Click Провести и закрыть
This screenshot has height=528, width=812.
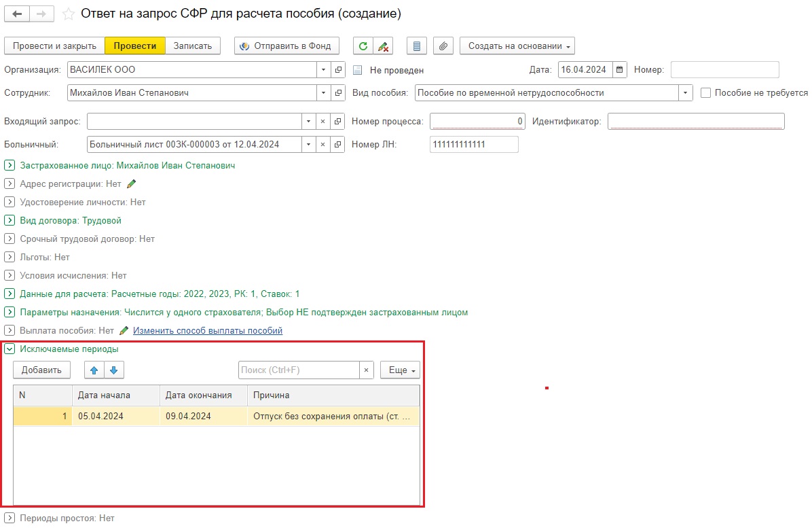coord(54,46)
